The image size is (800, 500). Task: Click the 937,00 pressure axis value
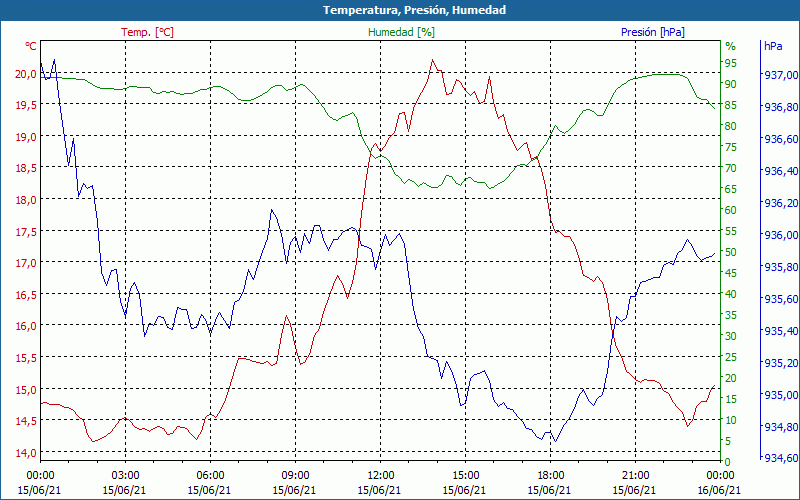point(781,75)
